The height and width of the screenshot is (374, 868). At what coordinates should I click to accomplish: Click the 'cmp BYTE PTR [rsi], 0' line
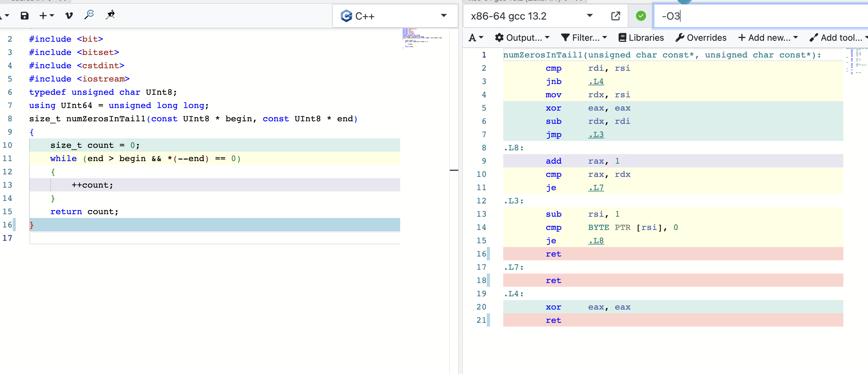pos(673,227)
